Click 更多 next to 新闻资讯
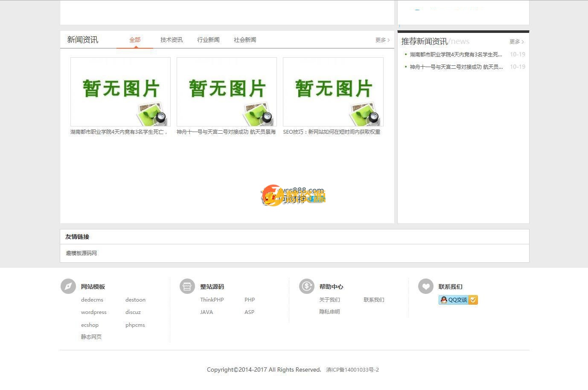The width and height of the screenshot is (588, 390). [381, 40]
